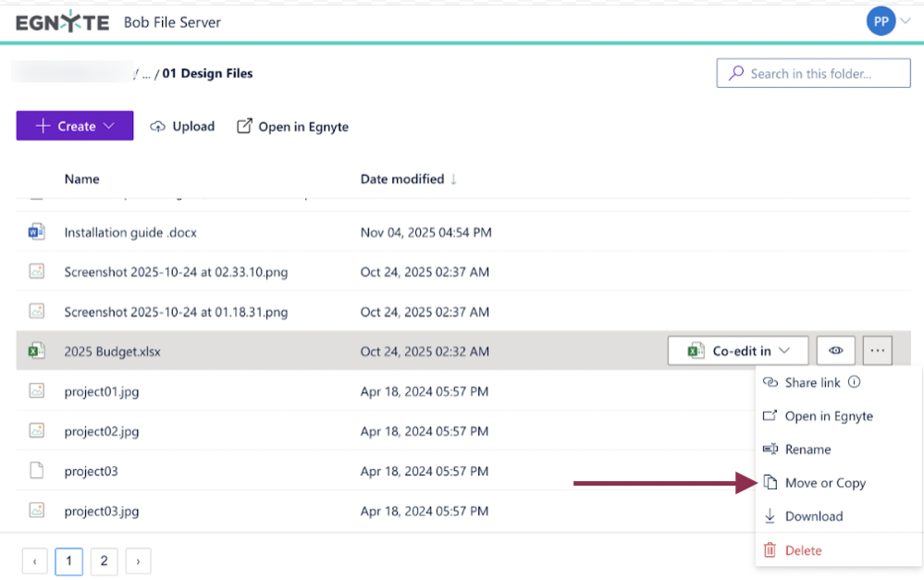The width and height of the screenshot is (924, 580).
Task: Click the Egnyte logo in header
Action: point(62,22)
